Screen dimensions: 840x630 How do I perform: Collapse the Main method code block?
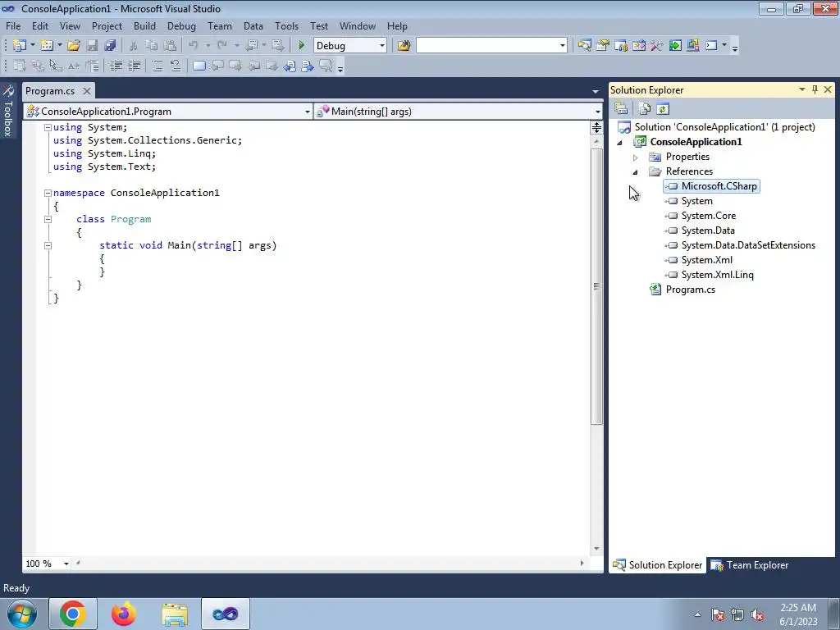(48, 245)
